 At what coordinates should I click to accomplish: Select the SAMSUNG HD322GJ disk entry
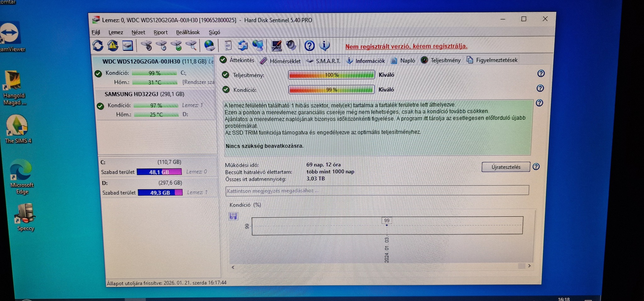pyautogui.click(x=155, y=104)
